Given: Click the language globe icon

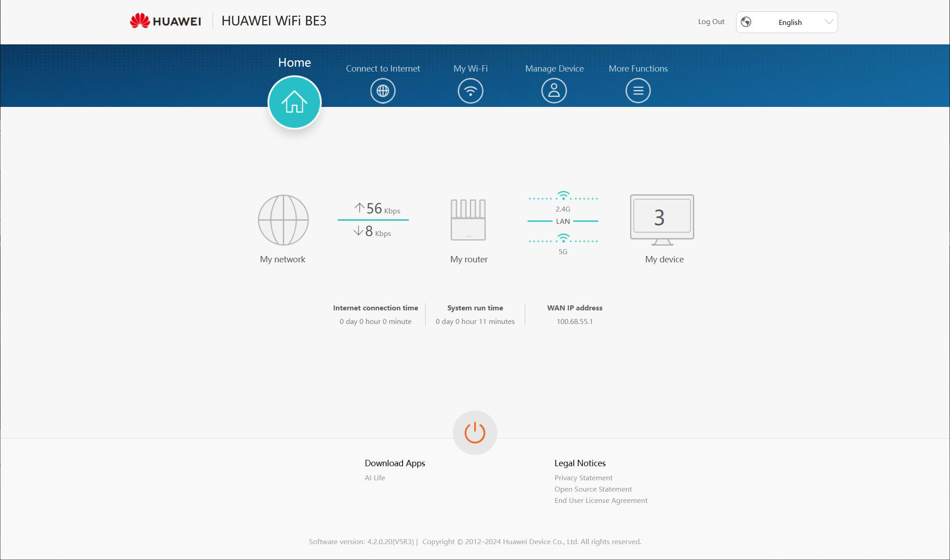Looking at the screenshot, I should tap(746, 22).
